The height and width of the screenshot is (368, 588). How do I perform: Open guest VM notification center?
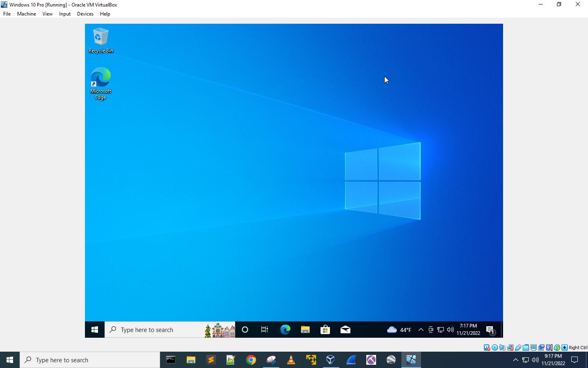tap(491, 330)
